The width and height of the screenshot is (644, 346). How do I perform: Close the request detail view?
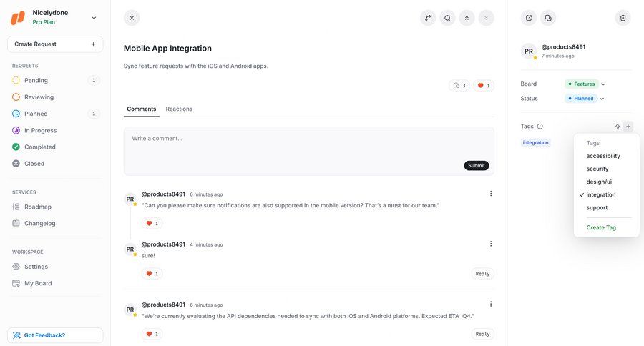tap(132, 18)
